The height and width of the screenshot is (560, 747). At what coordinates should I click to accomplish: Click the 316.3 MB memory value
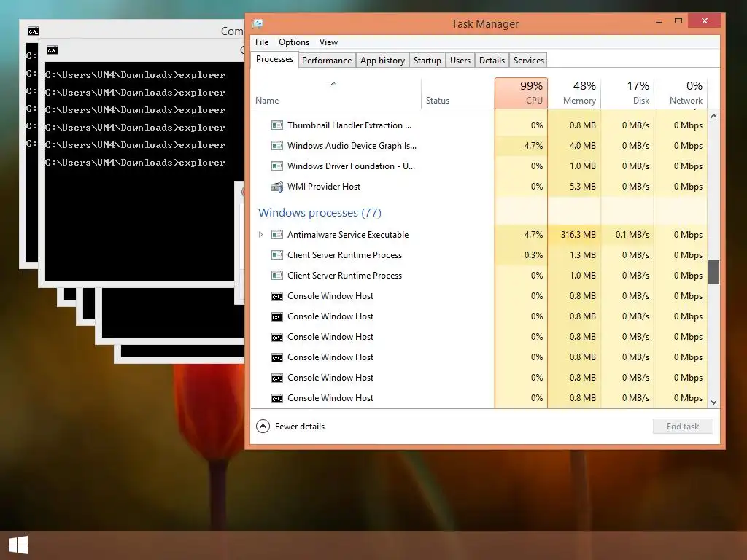[x=578, y=234]
